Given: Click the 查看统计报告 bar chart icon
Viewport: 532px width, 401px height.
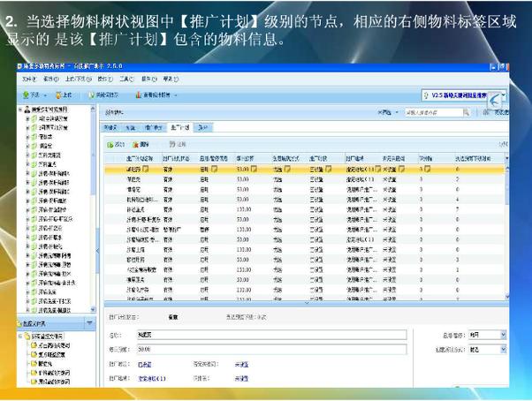Looking at the screenshot, I should [139, 95].
